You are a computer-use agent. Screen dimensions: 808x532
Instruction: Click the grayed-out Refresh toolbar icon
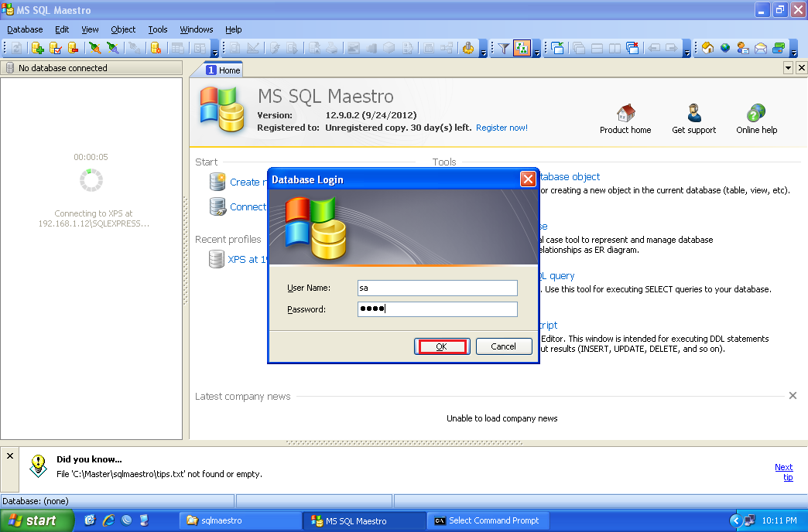pos(16,49)
